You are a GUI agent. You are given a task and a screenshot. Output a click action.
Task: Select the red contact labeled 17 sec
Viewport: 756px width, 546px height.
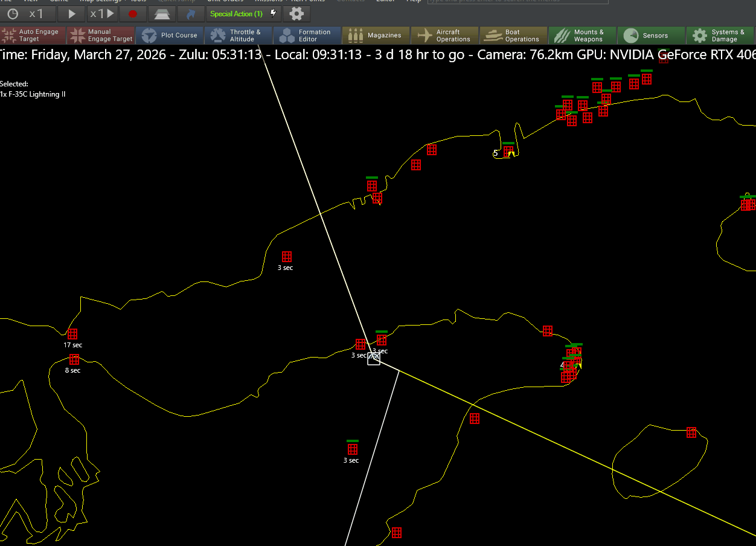coord(72,334)
